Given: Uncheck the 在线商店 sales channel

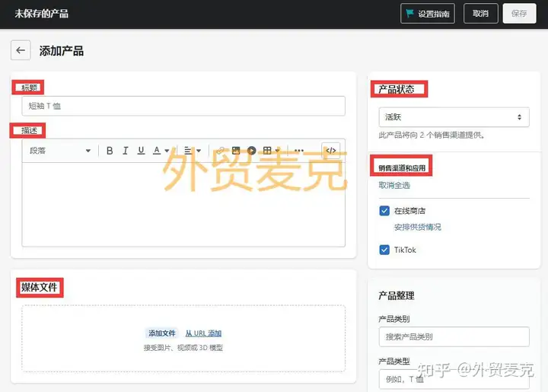Looking at the screenshot, I should 384,211.
